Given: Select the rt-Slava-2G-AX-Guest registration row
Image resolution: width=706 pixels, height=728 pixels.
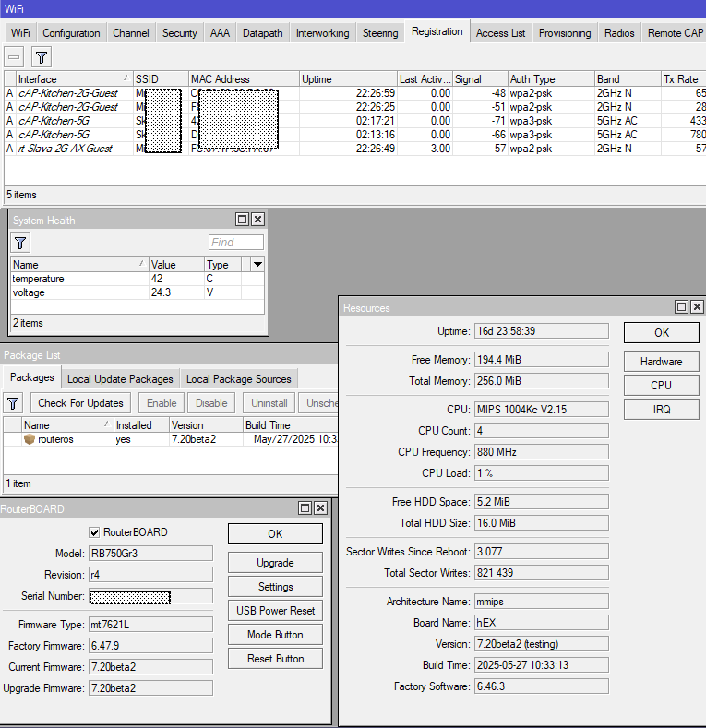Looking at the screenshot, I should coord(65,149).
